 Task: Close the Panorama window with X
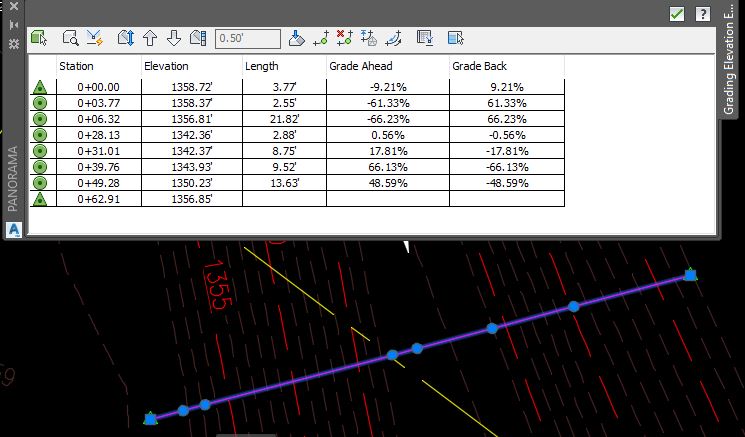click(x=14, y=6)
